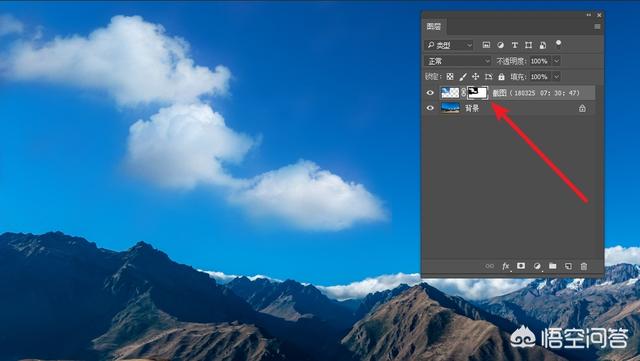Click the add layer style fx icon
The height and width of the screenshot is (361, 640).
pyautogui.click(x=506, y=266)
